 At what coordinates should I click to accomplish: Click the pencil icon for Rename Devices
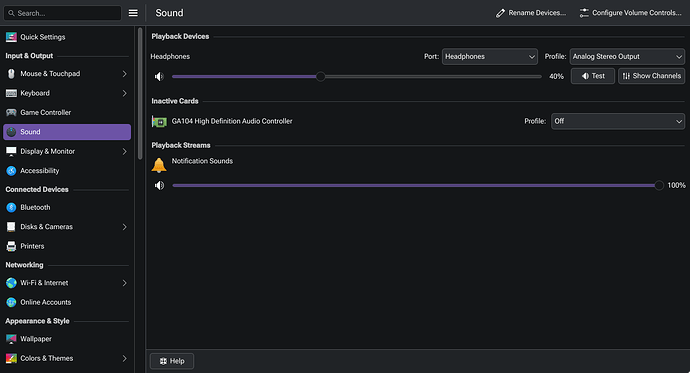coord(500,13)
